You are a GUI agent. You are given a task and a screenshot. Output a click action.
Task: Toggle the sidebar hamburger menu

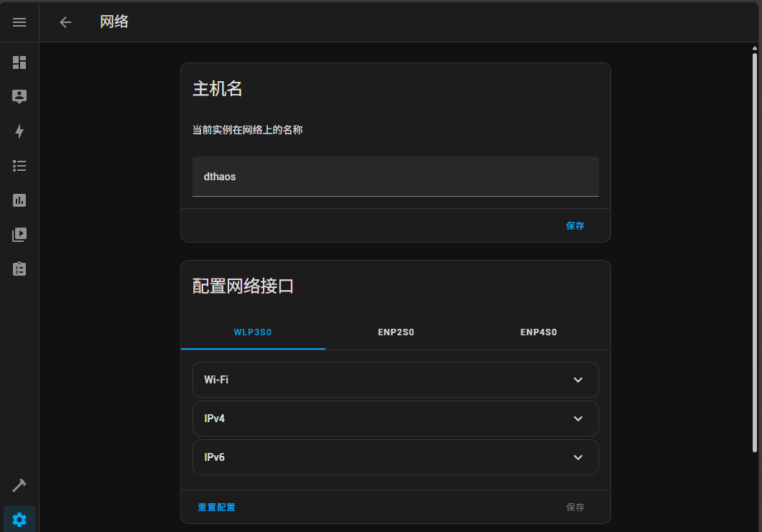pos(19,22)
